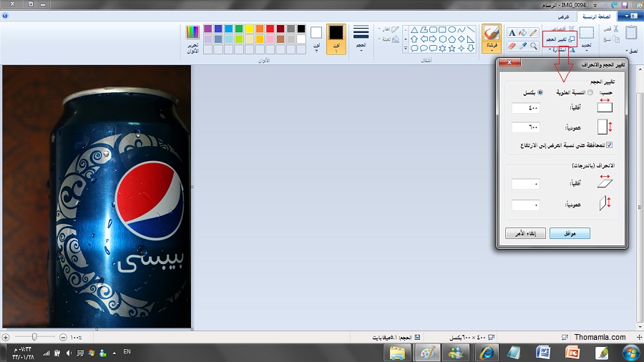Select the Magnifier tool
Image resolution: width=644 pixels, height=362 pixels.
coord(533,46)
